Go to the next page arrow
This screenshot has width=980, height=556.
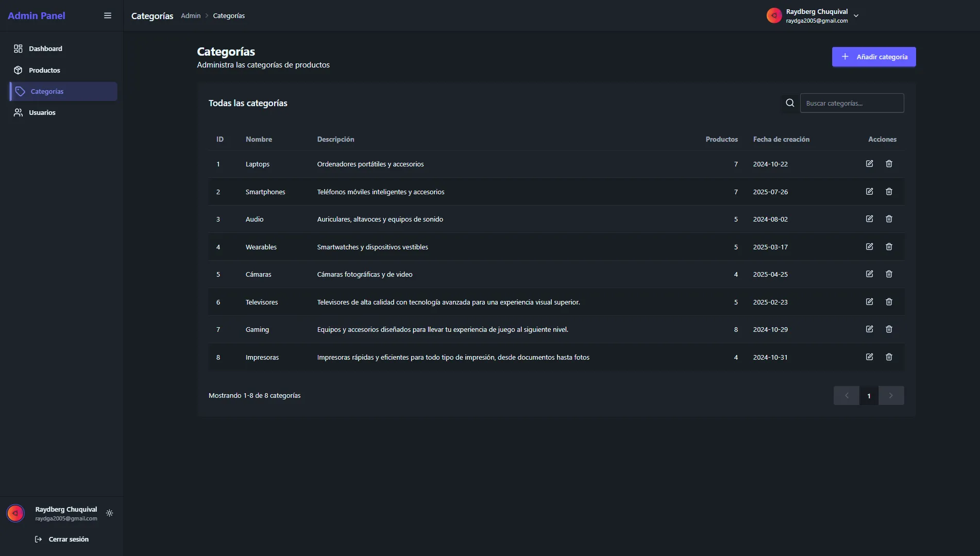click(891, 396)
